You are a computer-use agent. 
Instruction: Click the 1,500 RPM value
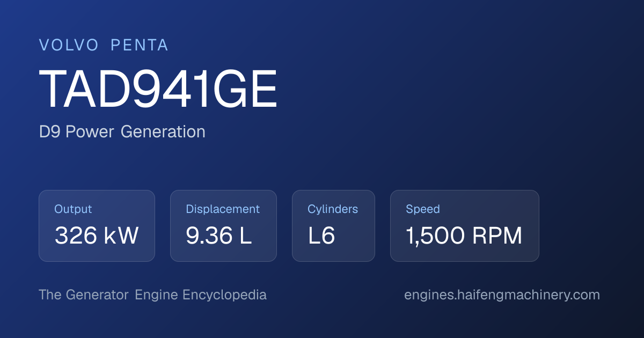tap(464, 236)
